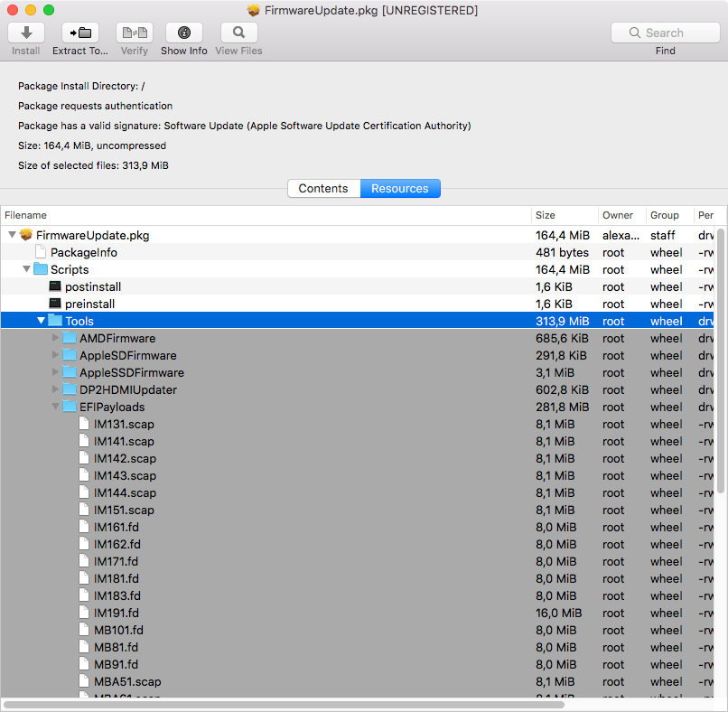The image size is (728, 712).
Task: Expand the AppleSDFirmware folder
Action: (55, 355)
